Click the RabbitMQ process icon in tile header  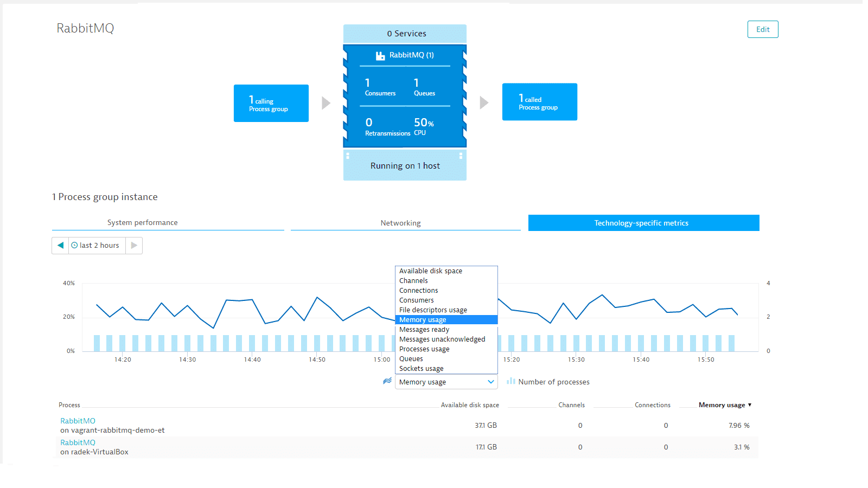click(x=380, y=55)
